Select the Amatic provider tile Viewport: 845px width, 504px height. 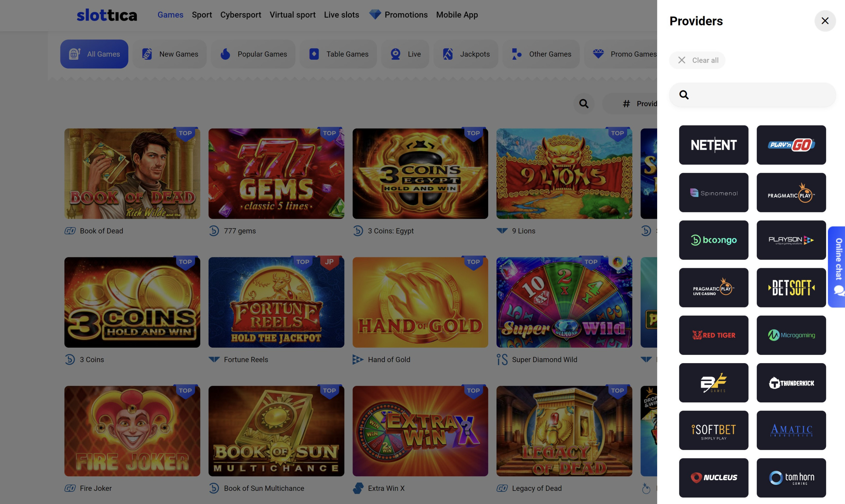[x=791, y=430]
